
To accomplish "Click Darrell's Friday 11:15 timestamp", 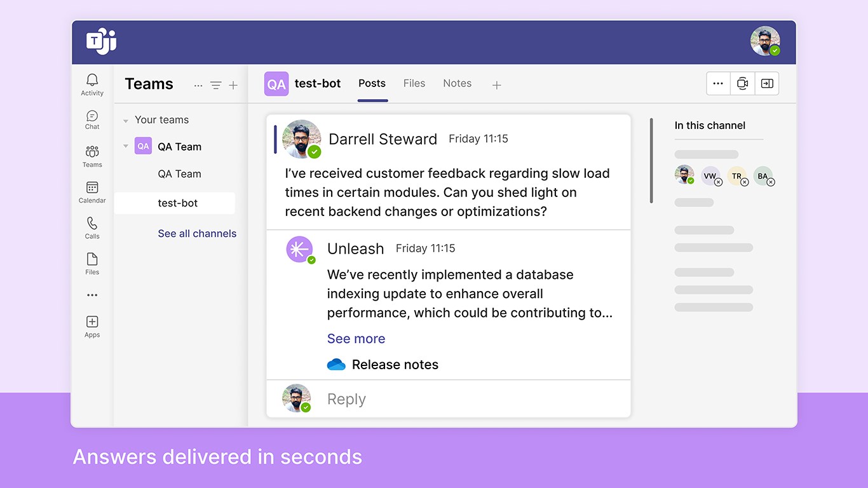I will pos(478,139).
